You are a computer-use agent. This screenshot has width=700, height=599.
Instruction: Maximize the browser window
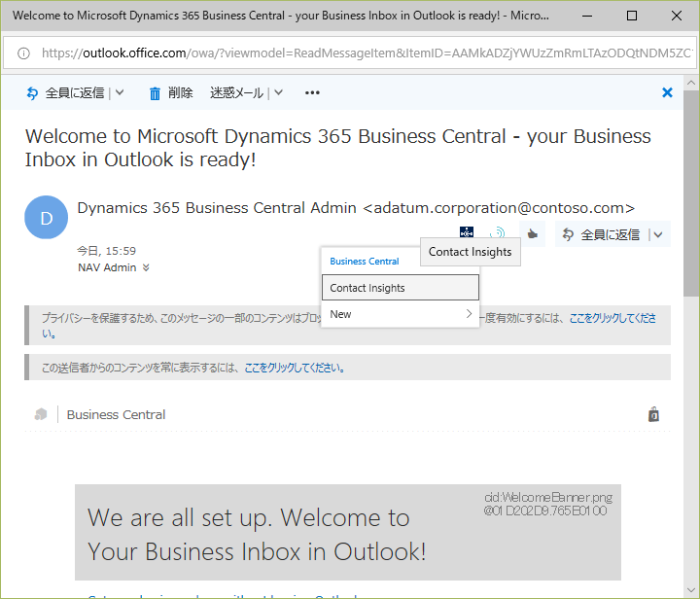click(632, 16)
